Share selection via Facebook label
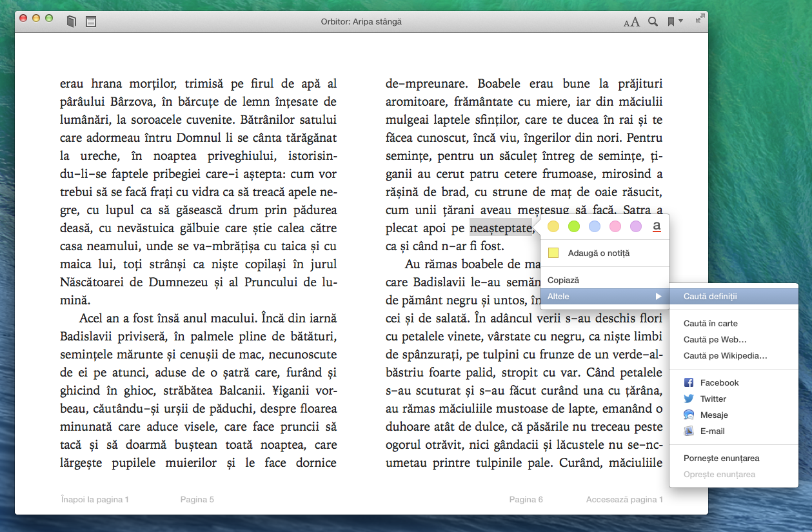Screen dimensions: 812x532 (x=719, y=383)
